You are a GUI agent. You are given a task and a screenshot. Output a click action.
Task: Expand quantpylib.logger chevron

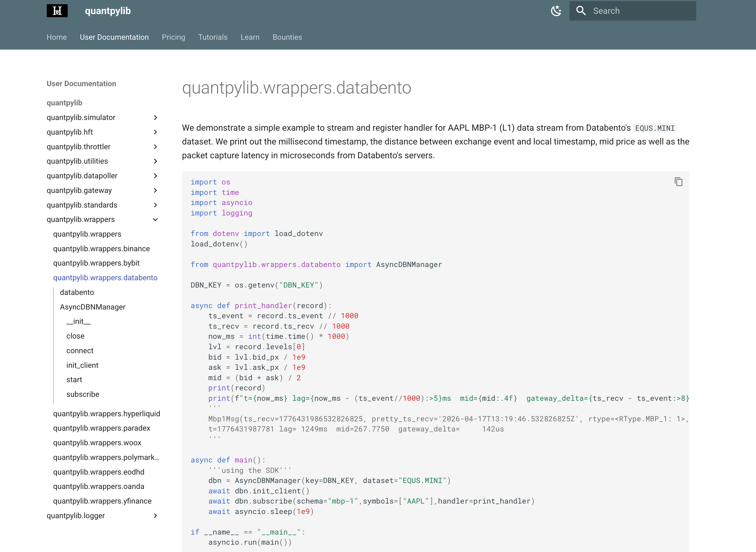point(155,516)
